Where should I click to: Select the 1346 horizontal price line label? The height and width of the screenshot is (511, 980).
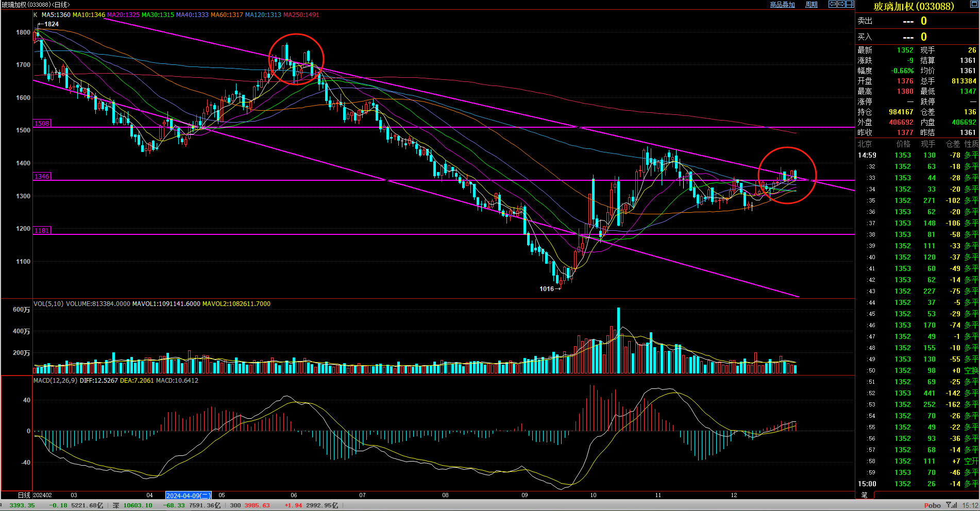coord(42,177)
